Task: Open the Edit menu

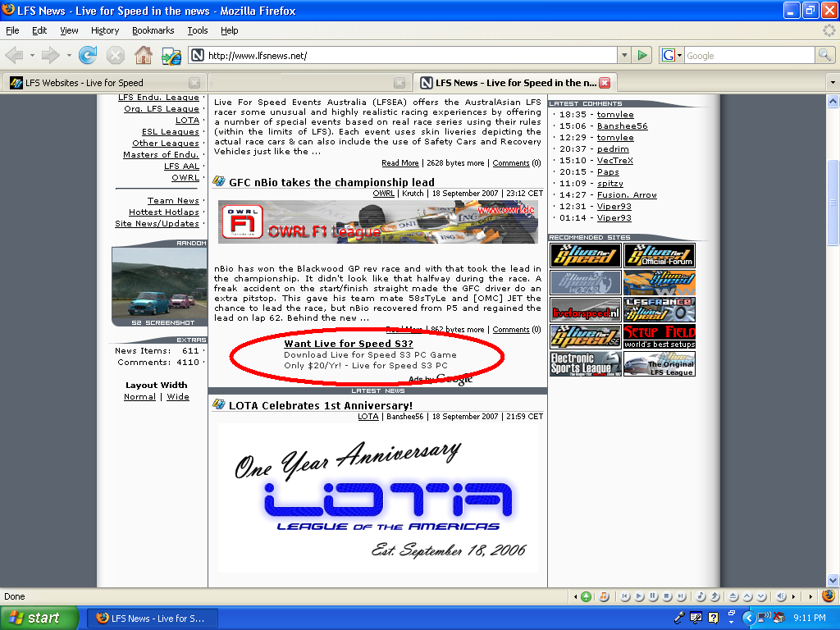Action: coord(39,30)
